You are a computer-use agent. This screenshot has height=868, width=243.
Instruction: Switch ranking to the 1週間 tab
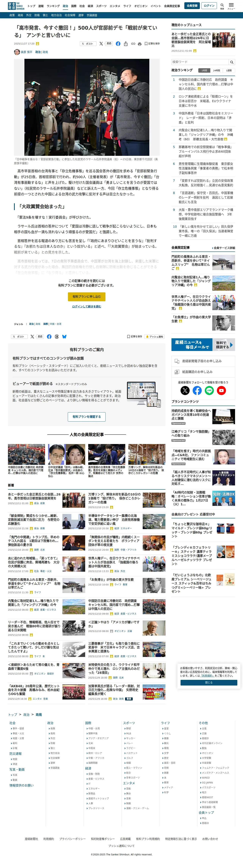[x=229, y=70]
